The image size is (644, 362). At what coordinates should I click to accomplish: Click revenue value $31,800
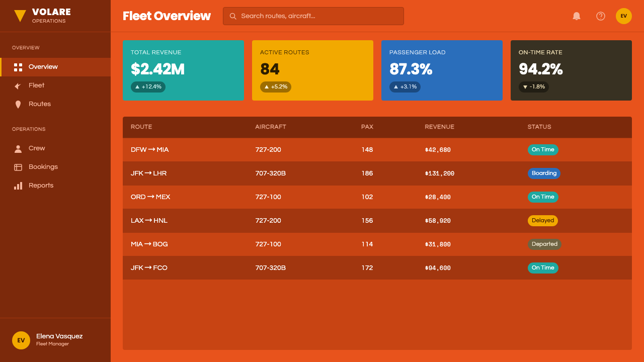438,244
